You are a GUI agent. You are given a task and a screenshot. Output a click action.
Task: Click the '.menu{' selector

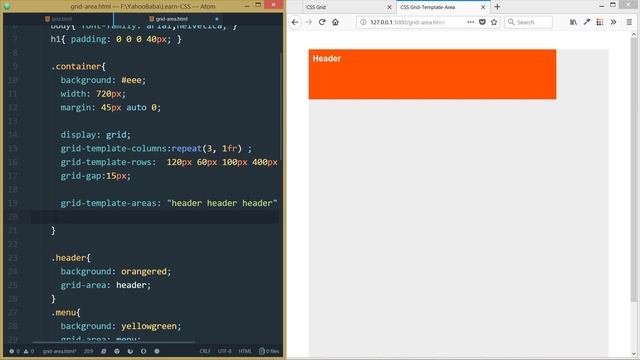66,313
